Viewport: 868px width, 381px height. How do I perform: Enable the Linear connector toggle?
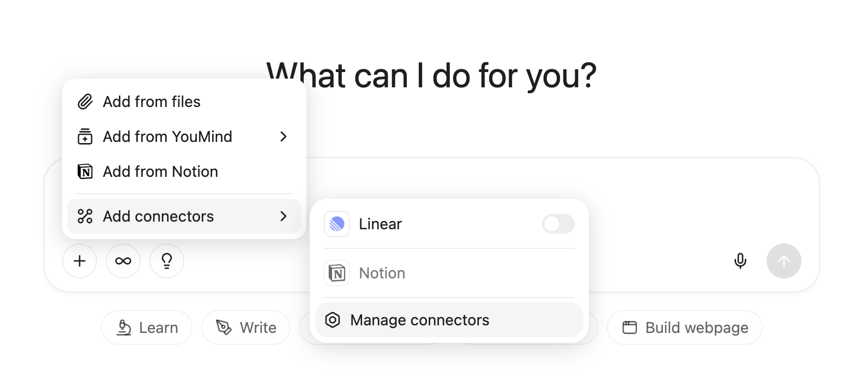point(558,224)
